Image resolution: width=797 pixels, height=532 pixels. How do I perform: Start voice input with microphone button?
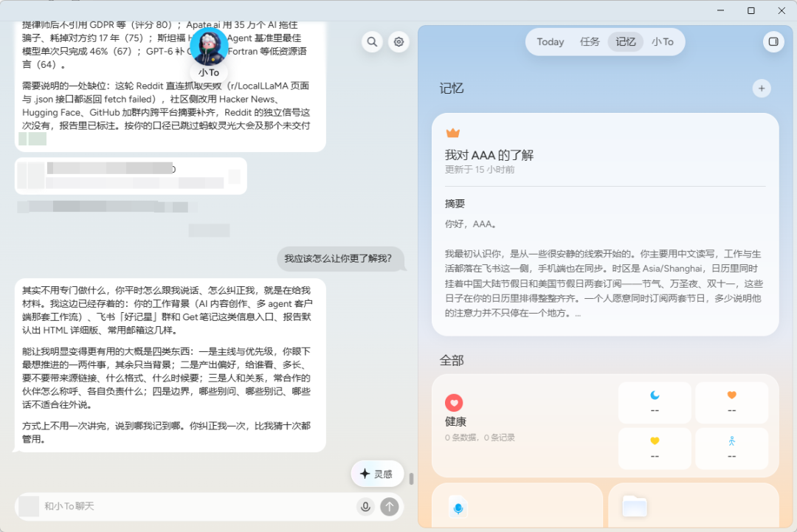(365, 507)
